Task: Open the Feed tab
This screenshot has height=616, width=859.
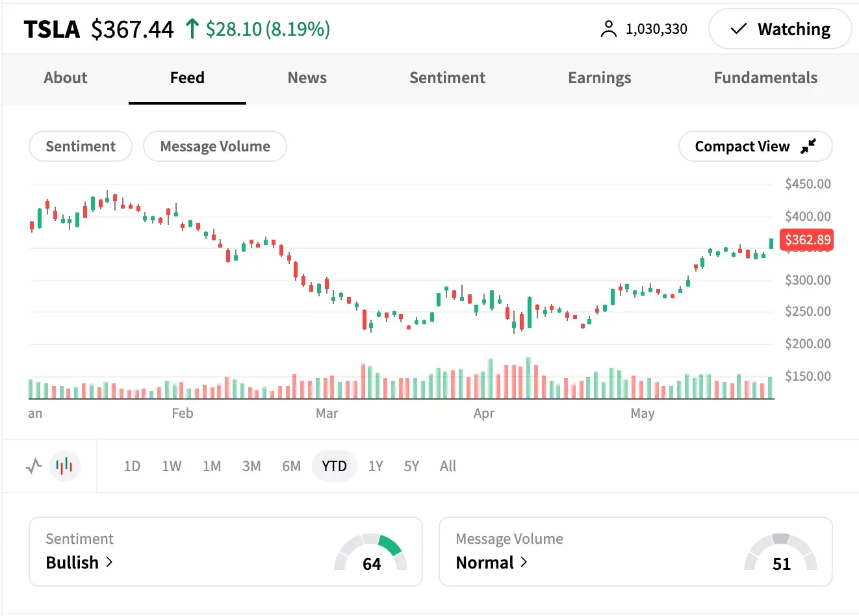Action: pos(187,78)
